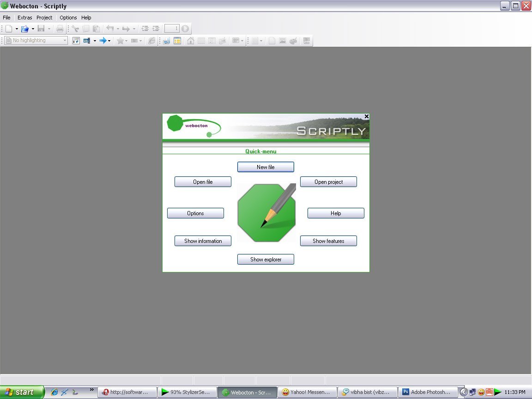Click the Cut scissors icon

[x=75, y=29]
